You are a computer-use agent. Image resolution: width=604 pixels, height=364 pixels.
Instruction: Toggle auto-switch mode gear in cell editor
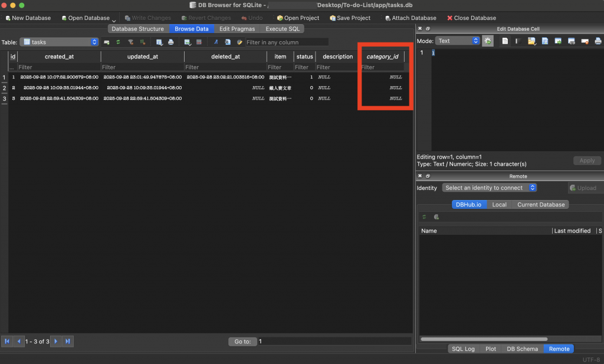[488, 41]
